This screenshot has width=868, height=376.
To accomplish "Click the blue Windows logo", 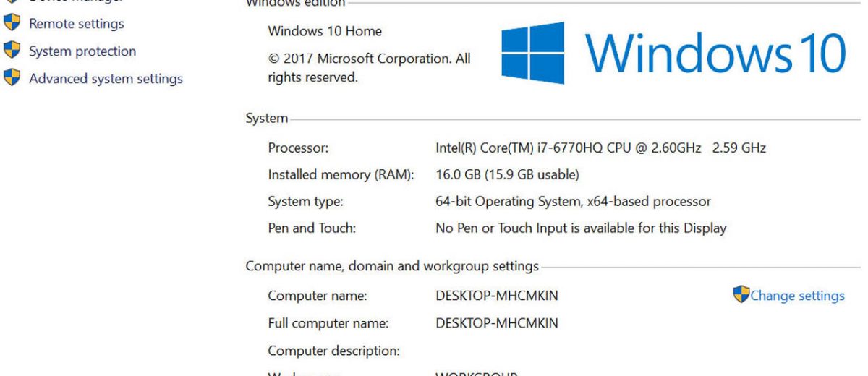I will (x=532, y=51).
